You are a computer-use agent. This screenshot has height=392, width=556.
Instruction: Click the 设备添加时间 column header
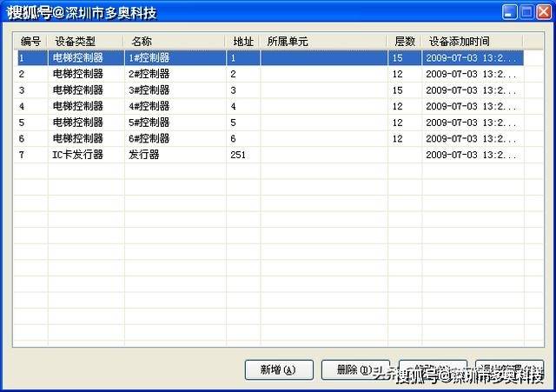[x=473, y=42]
